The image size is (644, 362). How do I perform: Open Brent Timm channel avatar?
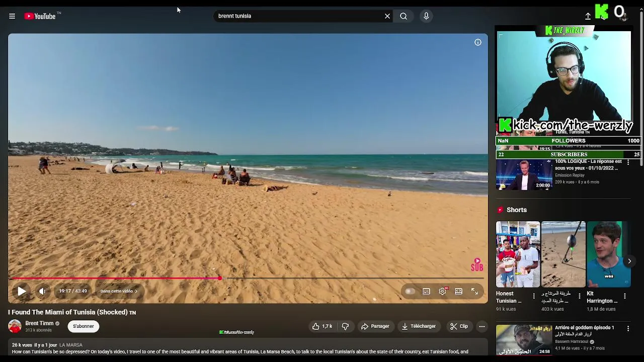(15, 326)
